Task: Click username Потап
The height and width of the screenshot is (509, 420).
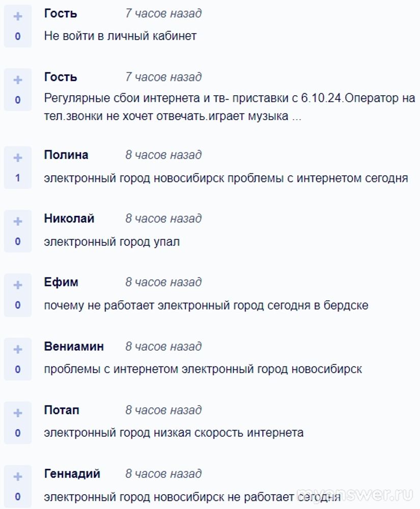Action: [x=62, y=410]
